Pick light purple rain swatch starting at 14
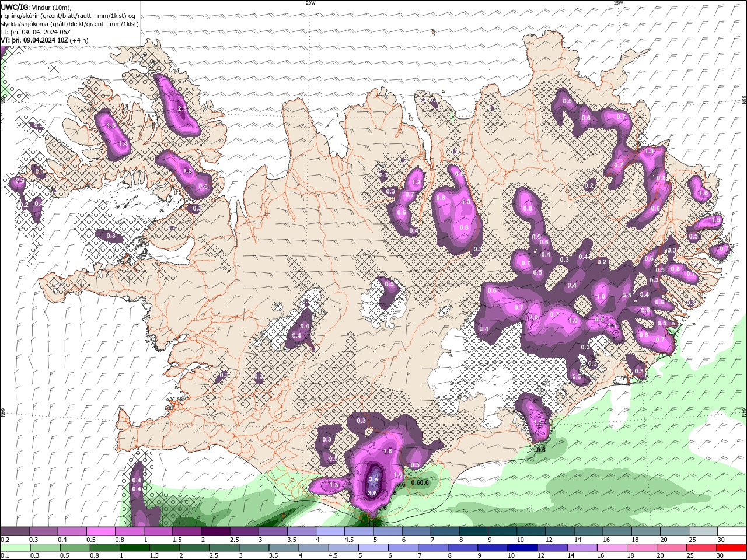 [582, 548]
